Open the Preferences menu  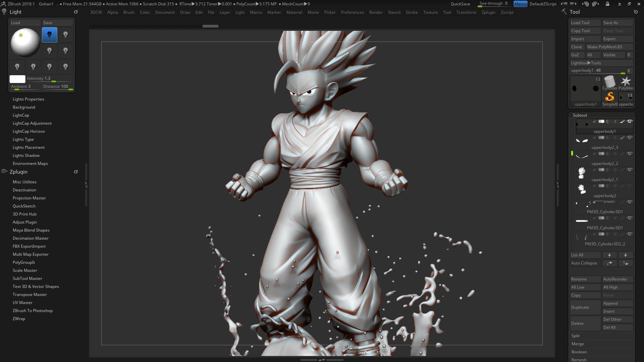click(x=352, y=12)
